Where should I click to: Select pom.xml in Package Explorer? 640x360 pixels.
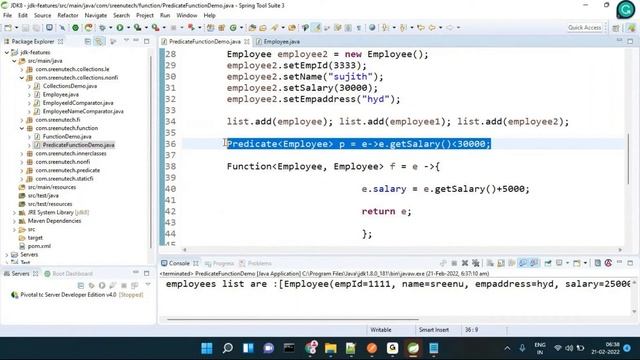coord(39,246)
